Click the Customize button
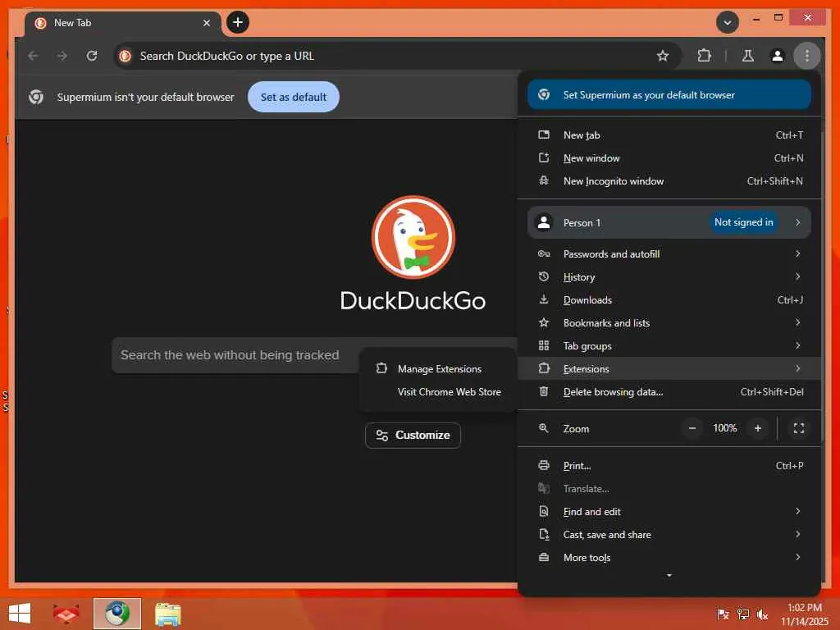 [x=413, y=435]
